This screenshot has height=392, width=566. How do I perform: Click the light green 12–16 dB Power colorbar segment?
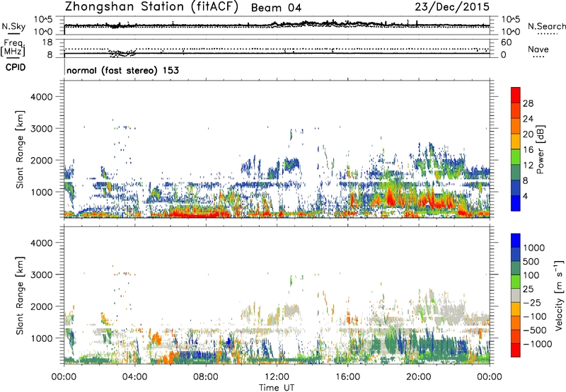pos(516,156)
